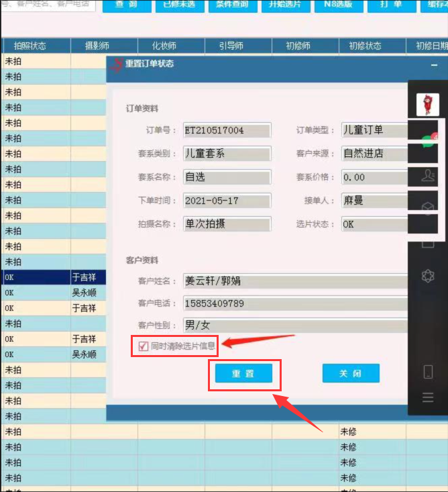
Task: Open 条件查询 conditional search
Action: pos(233,5)
